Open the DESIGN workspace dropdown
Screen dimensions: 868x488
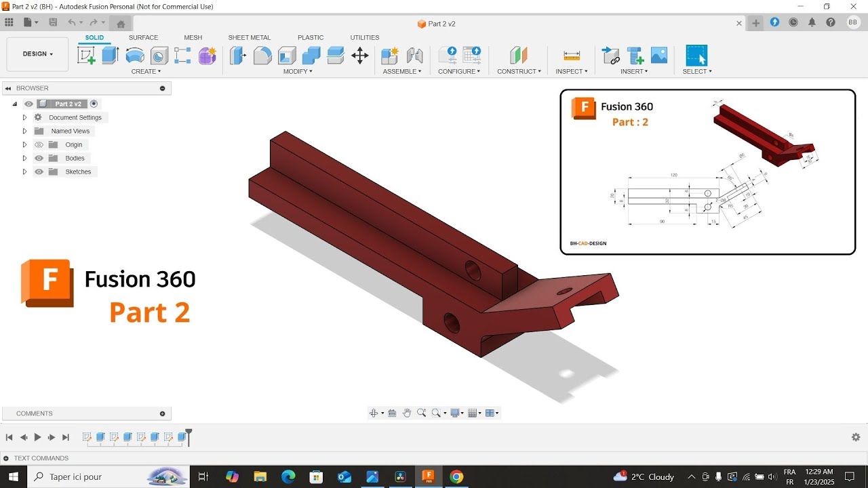[x=37, y=54]
